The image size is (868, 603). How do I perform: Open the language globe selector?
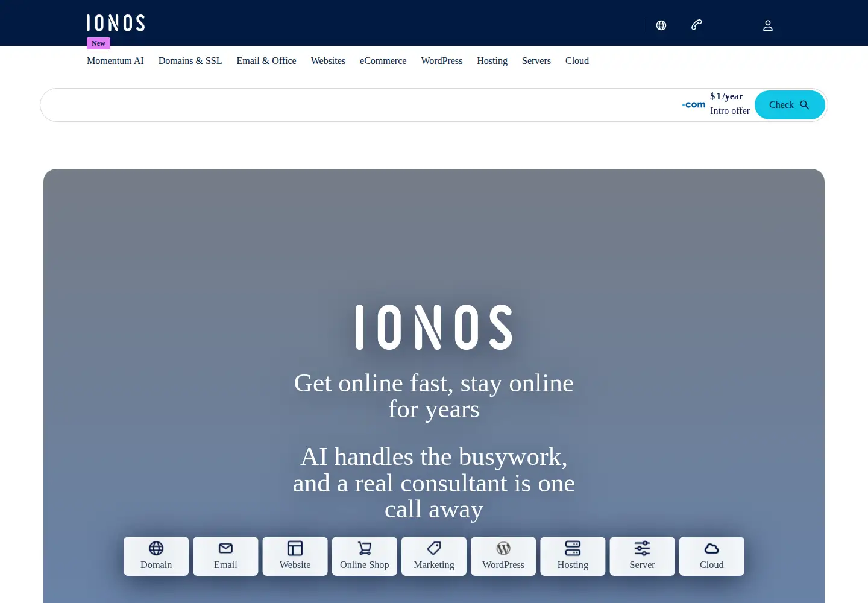pyautogui.click(x=661, y=25)
